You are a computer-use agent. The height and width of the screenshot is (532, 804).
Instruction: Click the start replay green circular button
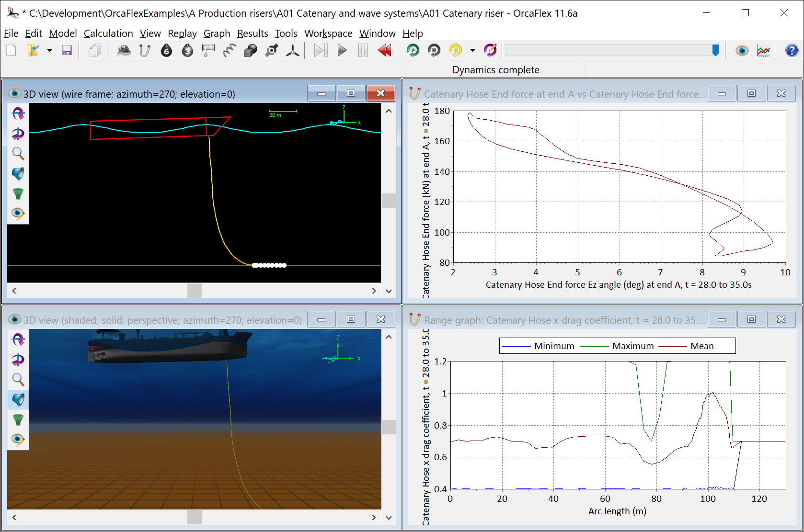click(413, 50)
